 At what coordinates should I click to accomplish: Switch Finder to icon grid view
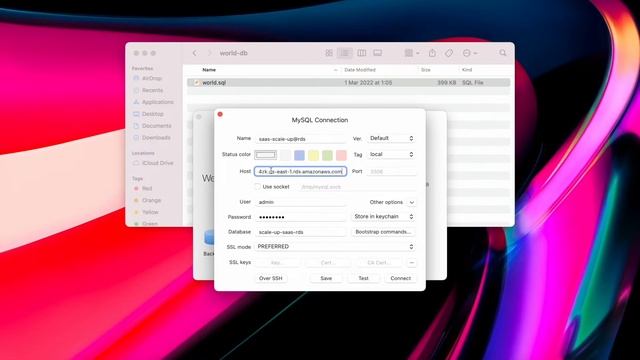329,53
